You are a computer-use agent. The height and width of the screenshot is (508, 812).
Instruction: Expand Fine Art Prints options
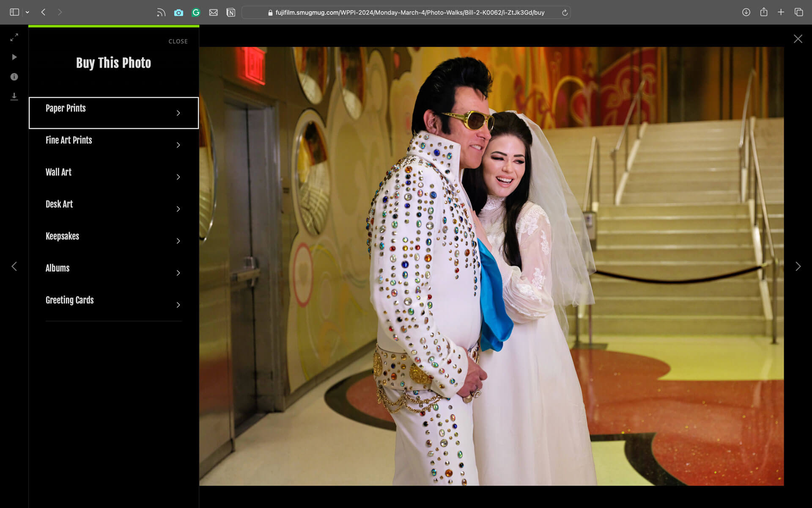(x=113, y=145)
